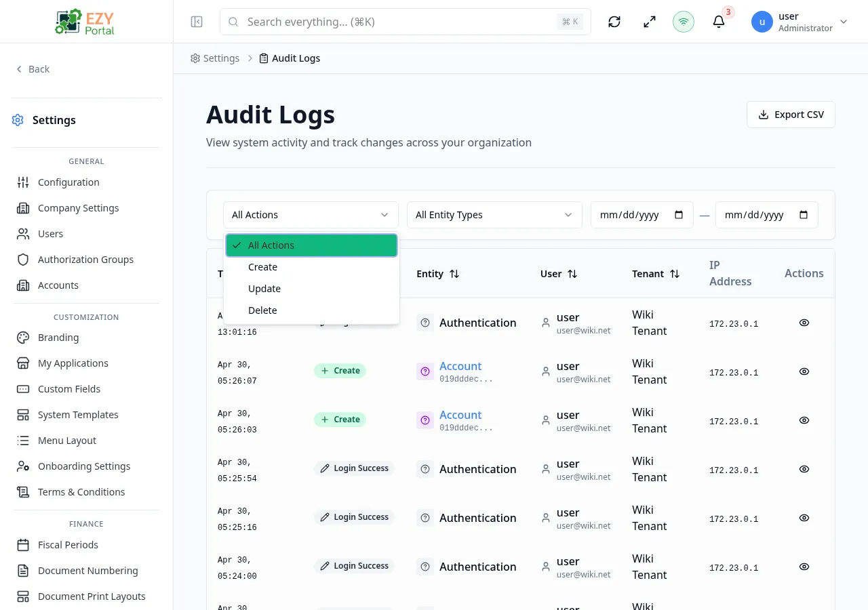This screenshot has width=868, height=610.
Task: Click the Menu Layout list icon
Action: click(23, 441)
